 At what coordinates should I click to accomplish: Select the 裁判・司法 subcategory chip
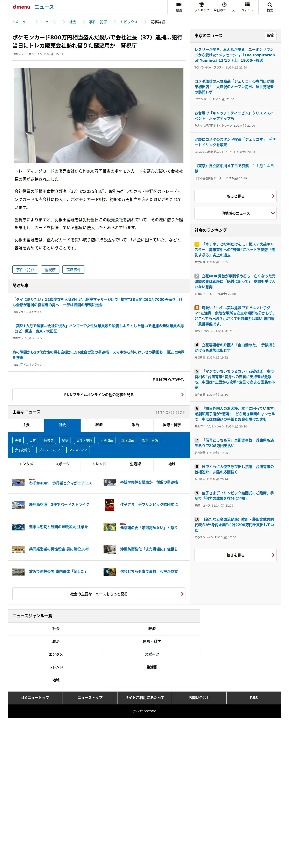(150, 440)
